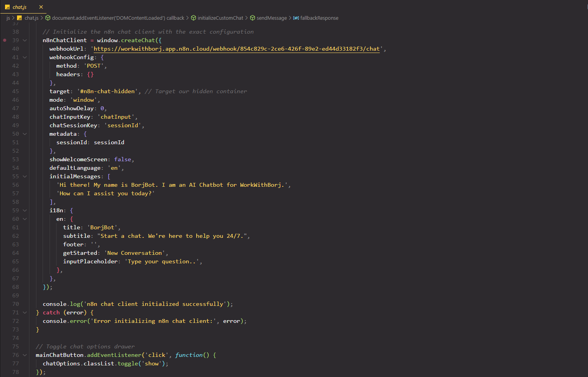Click the headers property on line 43
Viewport: 588px width, 377px height.
(x=68, y=74)
